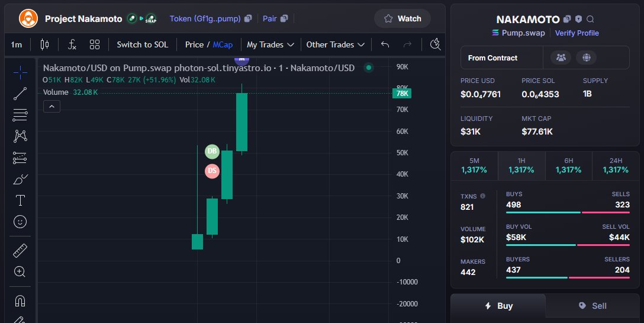Open the holders people icon
Image resolution: width=644 pixels, height=323 pixels.
tap(561, 57)
